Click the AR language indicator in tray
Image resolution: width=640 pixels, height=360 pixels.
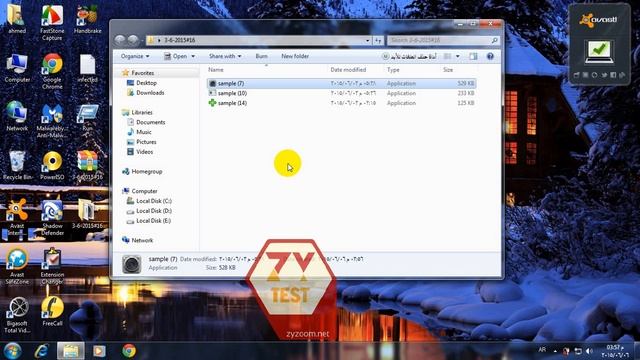(x=542, y=350)
